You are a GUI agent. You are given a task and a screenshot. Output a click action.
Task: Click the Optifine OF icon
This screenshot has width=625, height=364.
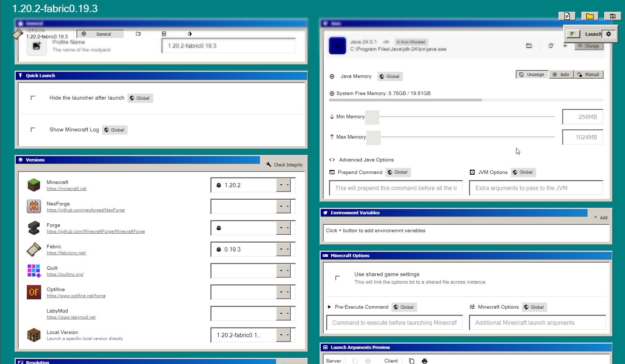pyautogui.click(x=34, y=292)
